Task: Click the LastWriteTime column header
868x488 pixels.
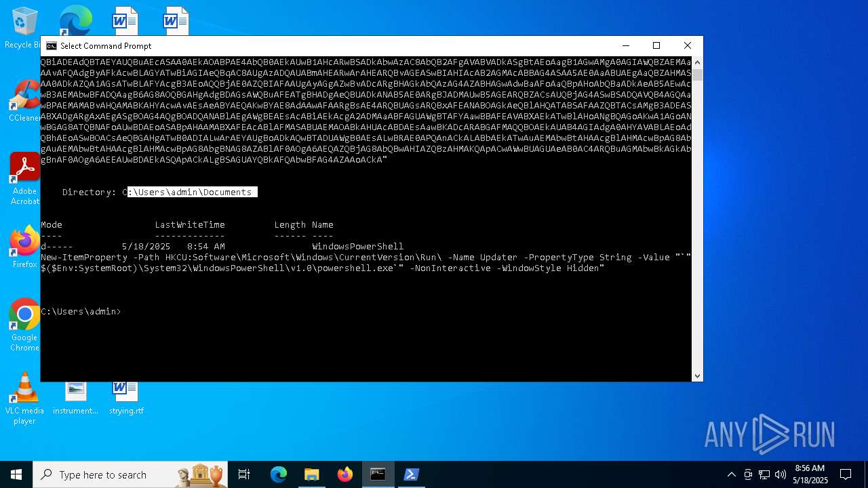Action: click(x=190, y=224)
